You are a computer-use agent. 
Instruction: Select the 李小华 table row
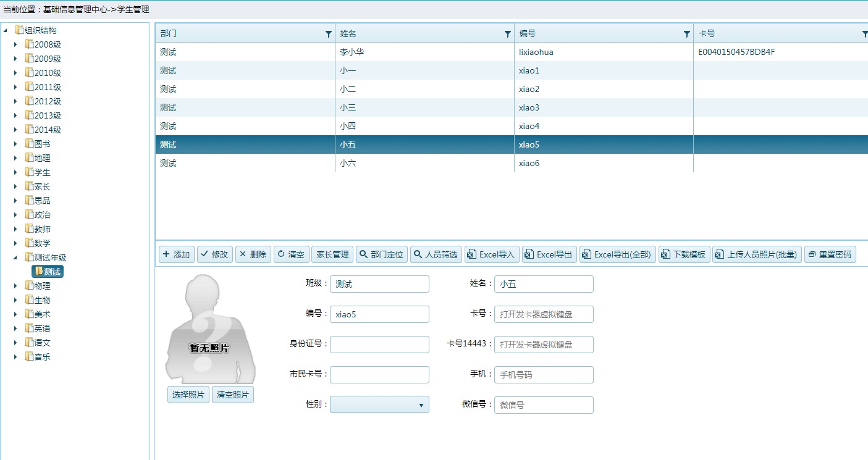coord(352,52)
